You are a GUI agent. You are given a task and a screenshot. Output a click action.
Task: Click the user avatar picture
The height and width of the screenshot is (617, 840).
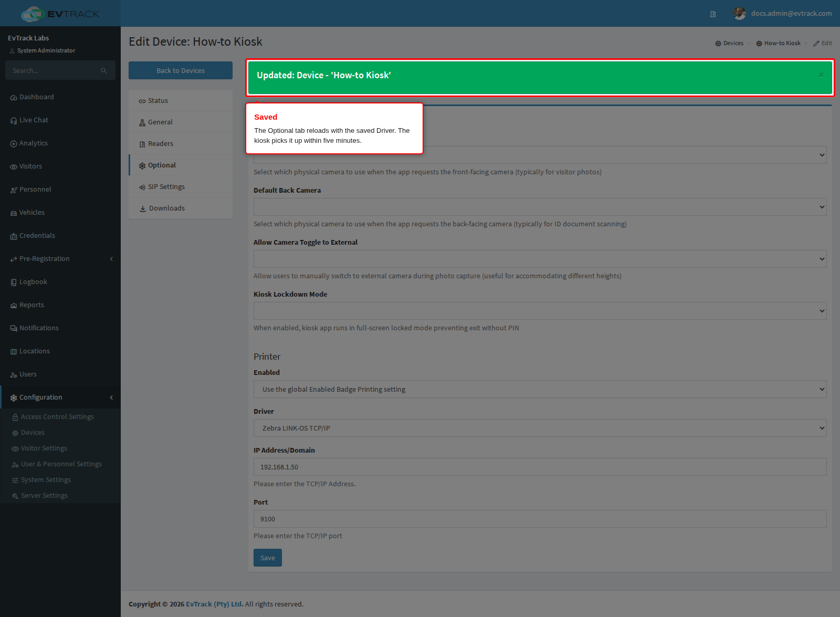pos(740,14)
